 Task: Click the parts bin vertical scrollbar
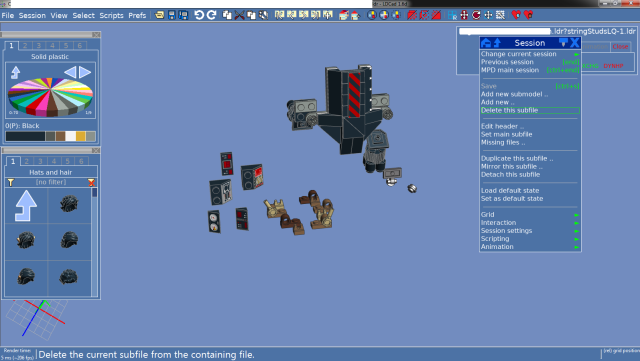95,242
